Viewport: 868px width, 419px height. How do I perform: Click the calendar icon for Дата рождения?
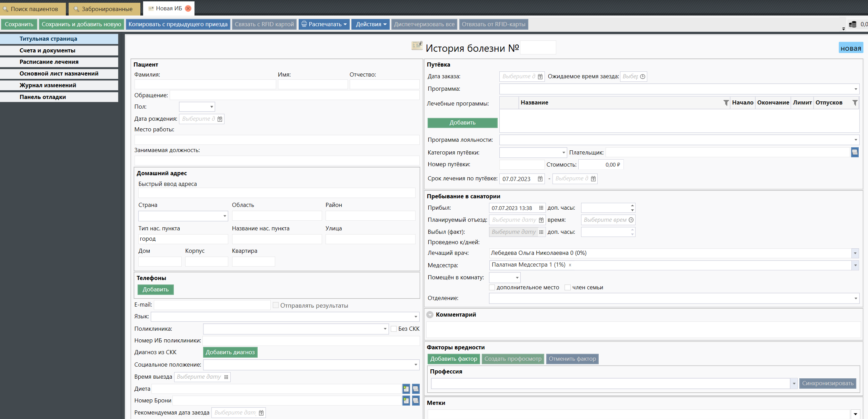pos(220,119)
